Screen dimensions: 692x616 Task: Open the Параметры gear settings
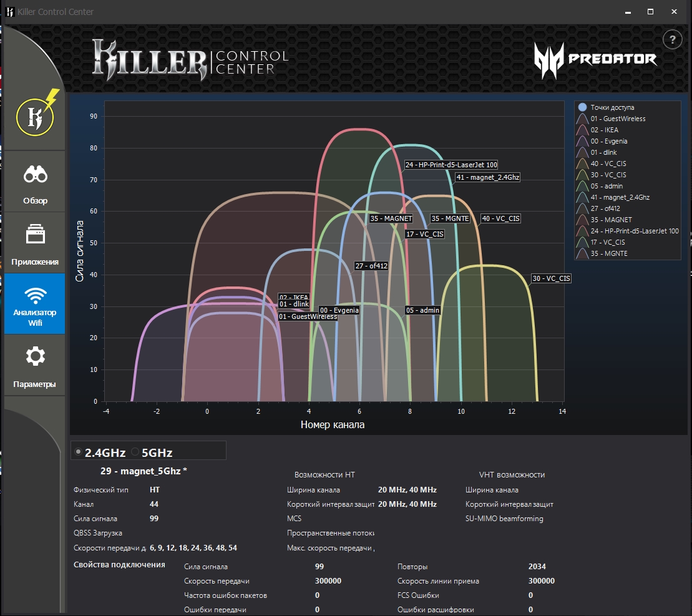click(x=35, y=365)
